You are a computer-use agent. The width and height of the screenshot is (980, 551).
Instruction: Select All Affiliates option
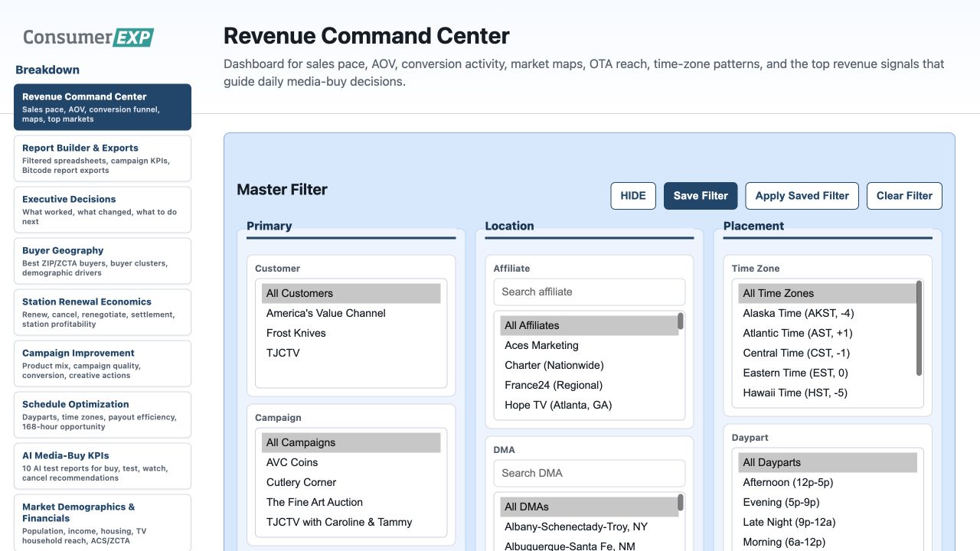click(x=589, y=325)
